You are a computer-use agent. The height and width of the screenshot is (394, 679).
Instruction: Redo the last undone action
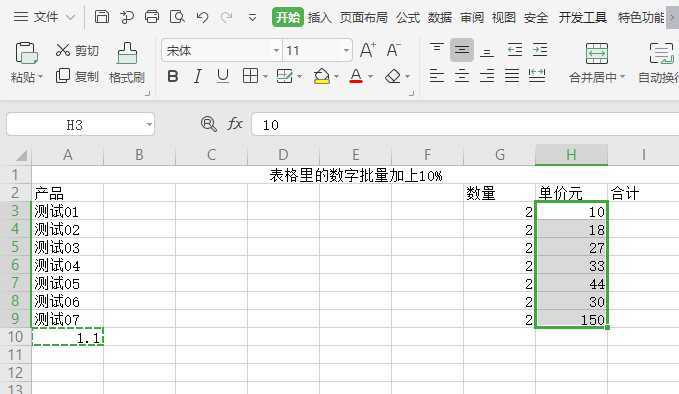tap(226, 17)
